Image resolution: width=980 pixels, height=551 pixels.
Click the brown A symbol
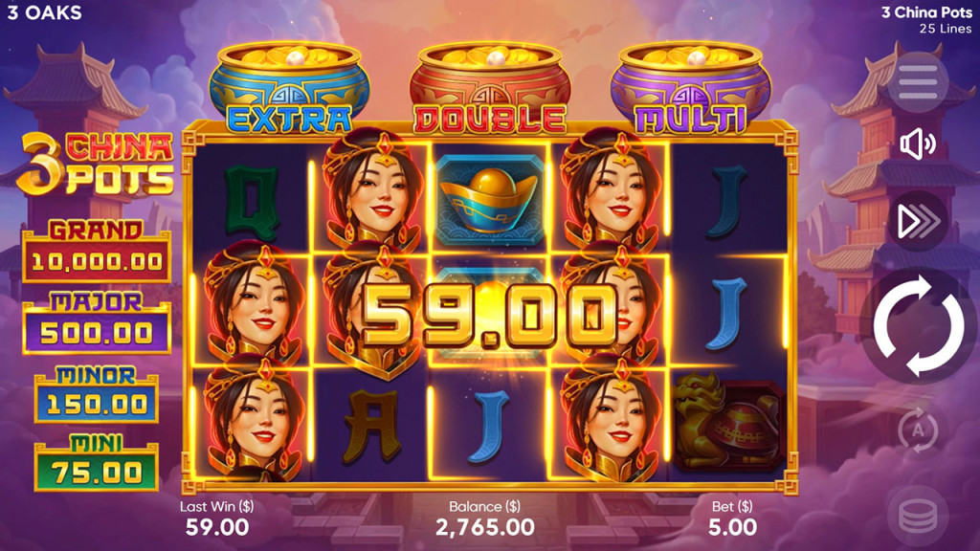click(371, 428)
